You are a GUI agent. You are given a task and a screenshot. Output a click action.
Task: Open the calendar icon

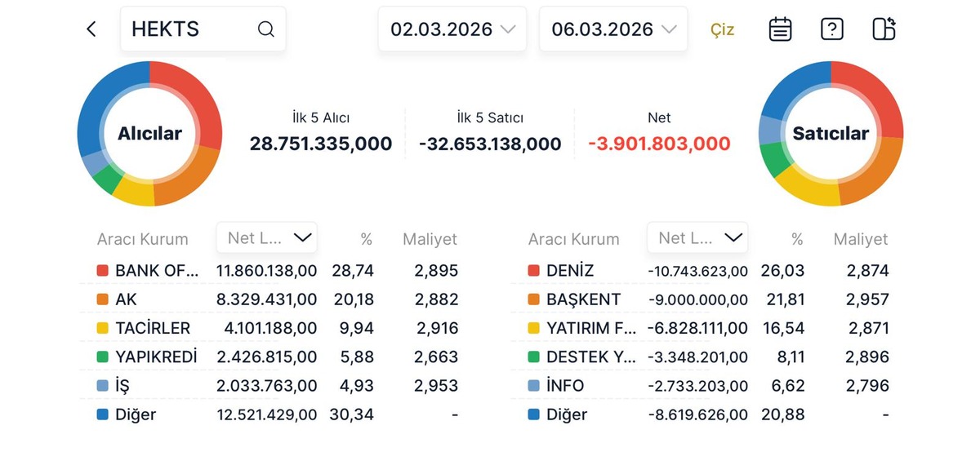click(781, 29)
